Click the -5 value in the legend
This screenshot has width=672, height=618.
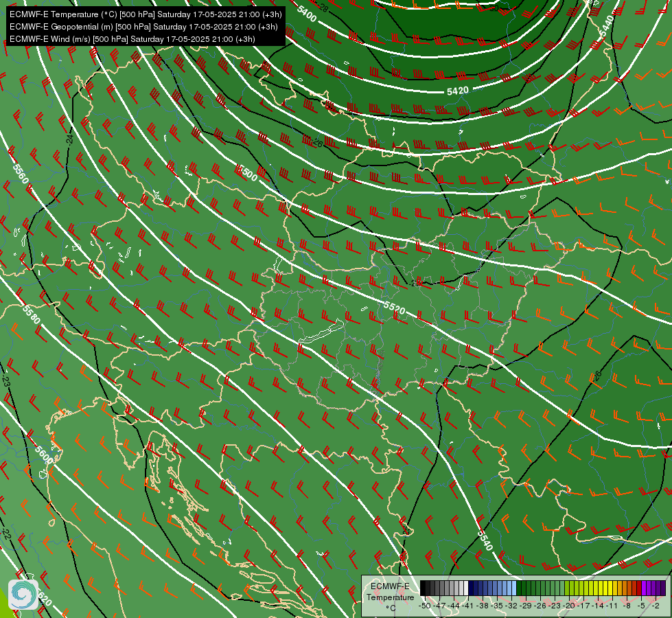click(641, 606)
